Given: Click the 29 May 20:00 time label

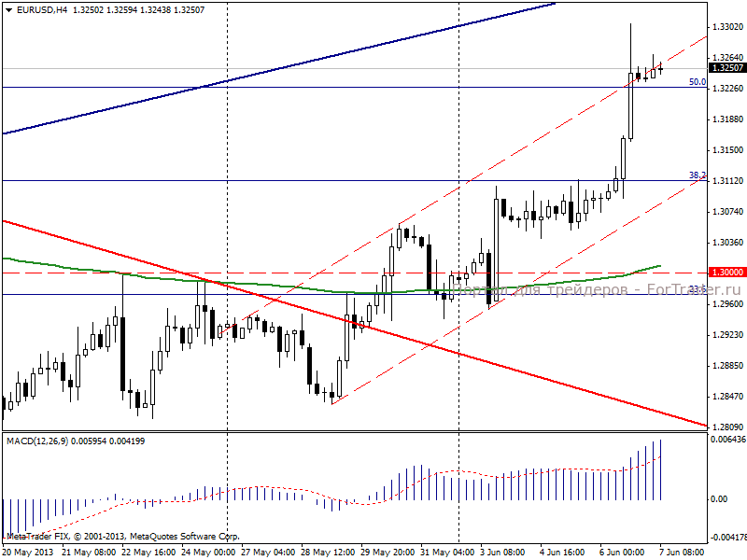Looking at the screenshot, I should [388, 553].
